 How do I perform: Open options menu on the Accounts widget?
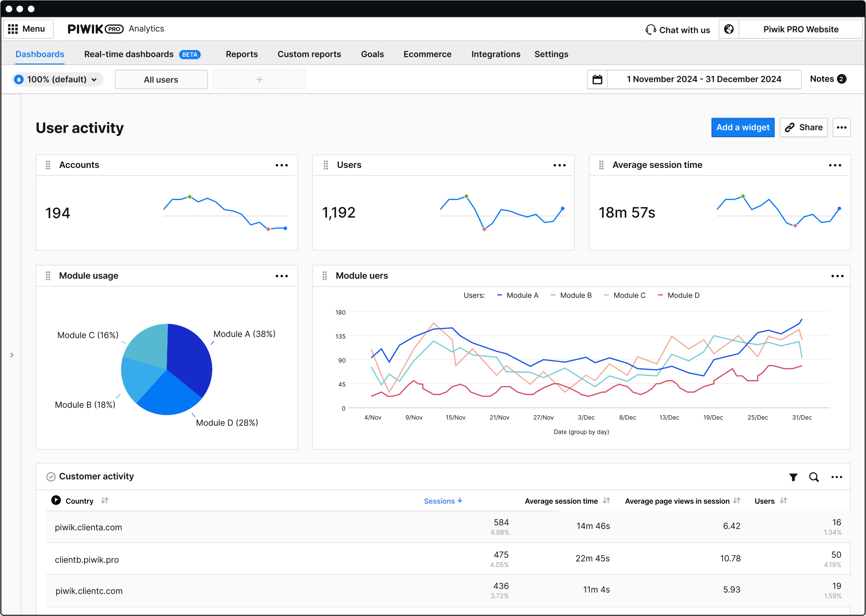coord(281,165)
